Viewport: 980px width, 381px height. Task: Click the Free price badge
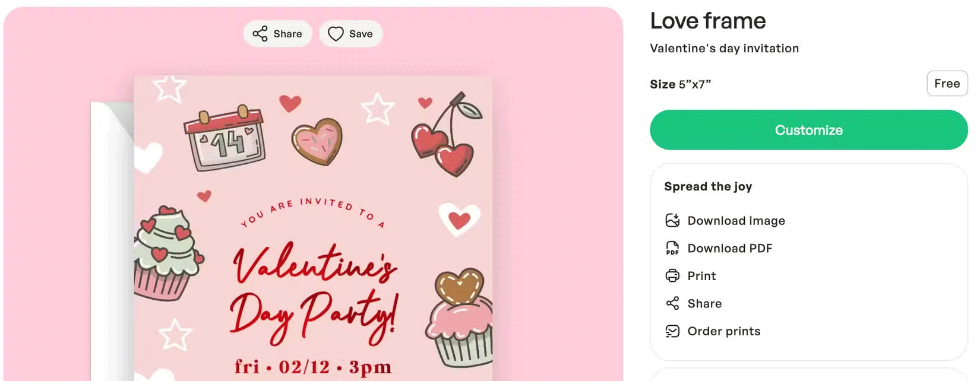[x=947, y=84]
